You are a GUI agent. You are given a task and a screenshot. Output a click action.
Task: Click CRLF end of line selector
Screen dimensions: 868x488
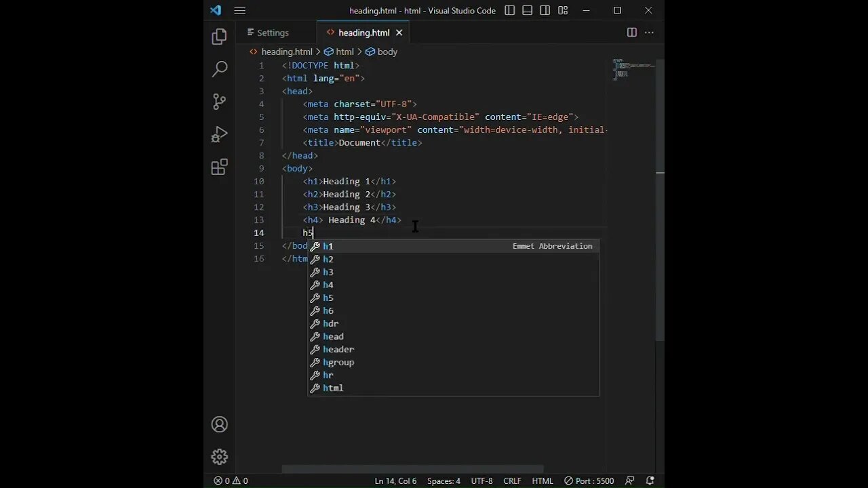click(512, 481)
